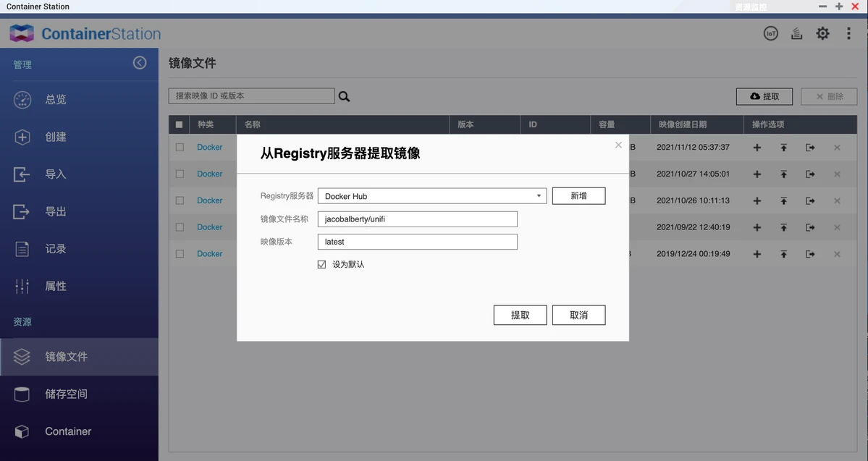
Task: Open 导入 in sidebar
Action: coord(79,174)
